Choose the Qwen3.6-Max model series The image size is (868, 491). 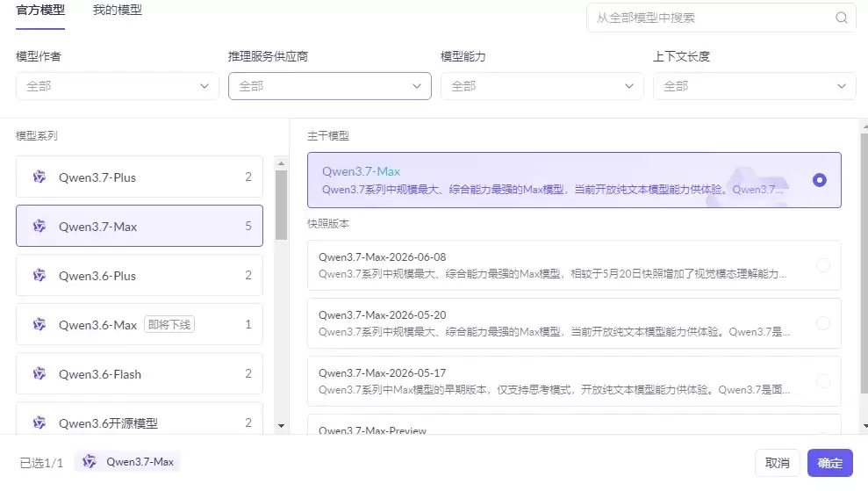pos(140,324)
